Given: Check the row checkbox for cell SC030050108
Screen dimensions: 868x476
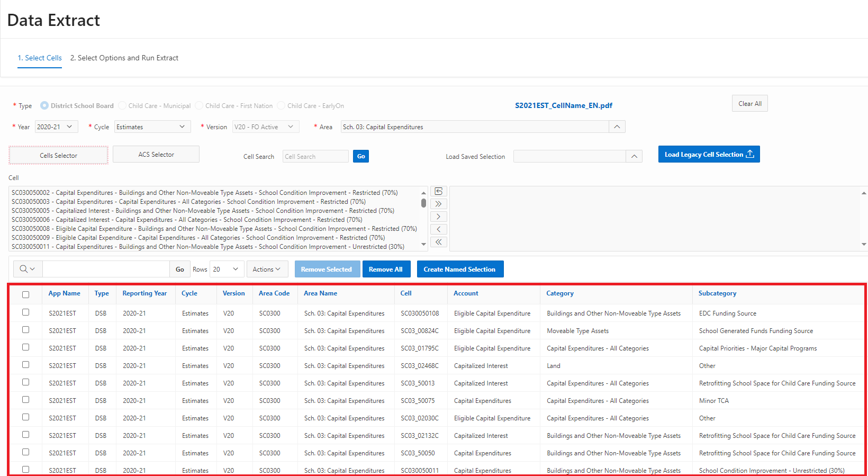Looking at the screenshot, I should coord(25,312).
